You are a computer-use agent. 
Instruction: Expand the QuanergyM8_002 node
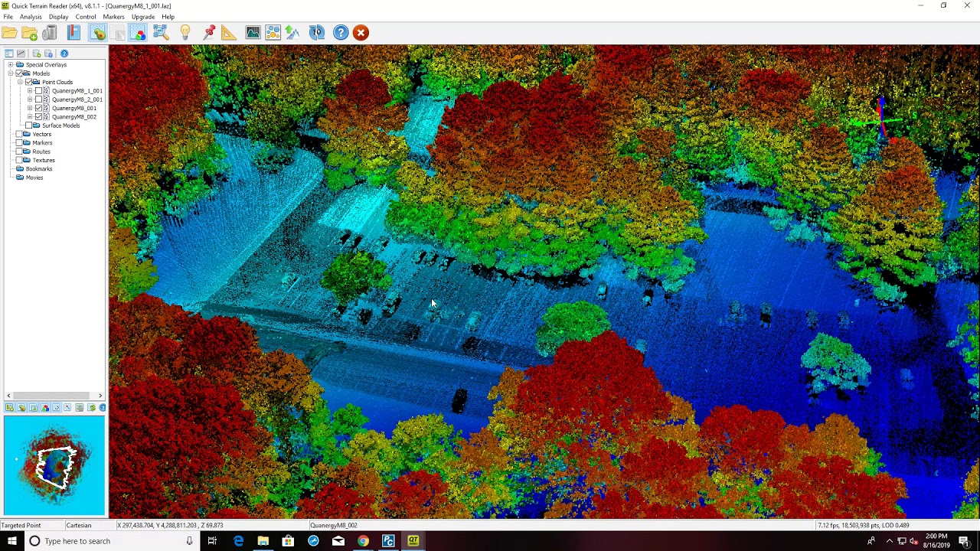30,117
